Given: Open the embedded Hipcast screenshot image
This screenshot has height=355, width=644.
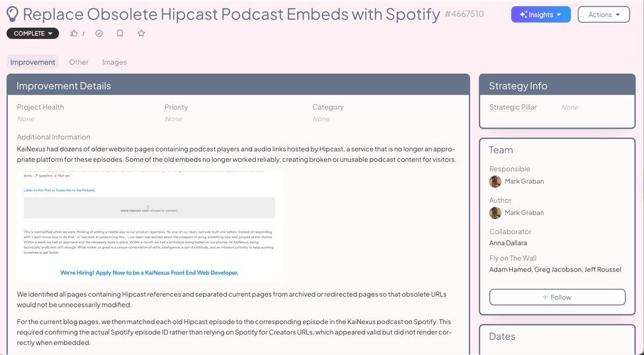Looking at the screenshot, I should [150, 226].
